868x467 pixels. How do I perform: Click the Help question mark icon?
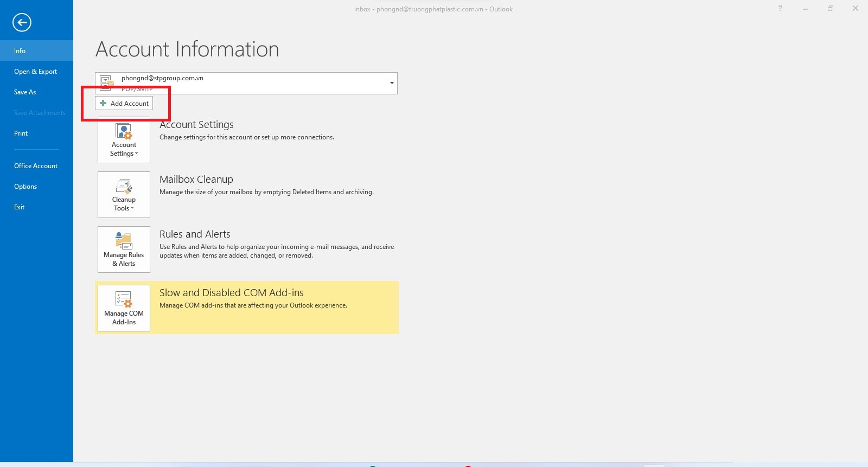pyautogui.click(x=780, y=9)
